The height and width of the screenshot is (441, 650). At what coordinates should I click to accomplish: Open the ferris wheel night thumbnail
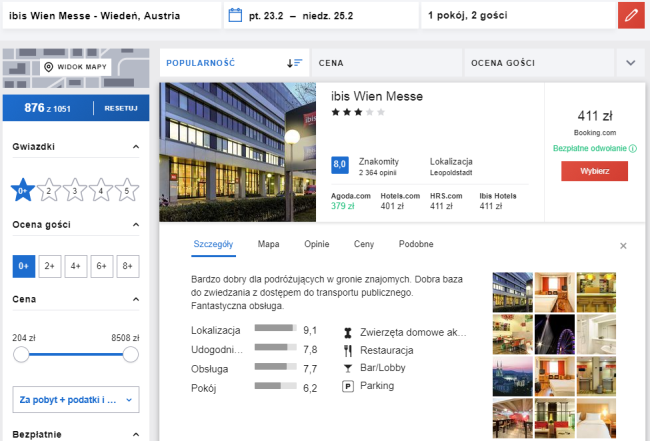coord(555,334)
